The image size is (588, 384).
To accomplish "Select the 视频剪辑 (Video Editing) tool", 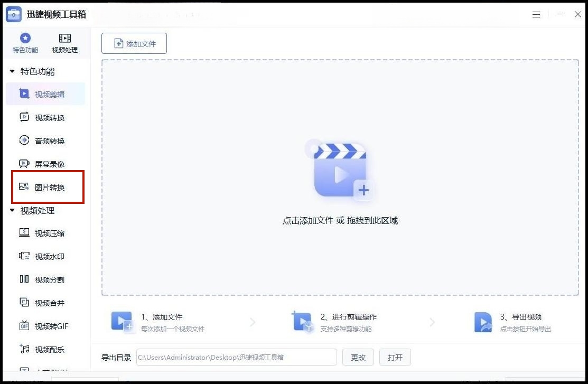I will (x=46, y=94).
